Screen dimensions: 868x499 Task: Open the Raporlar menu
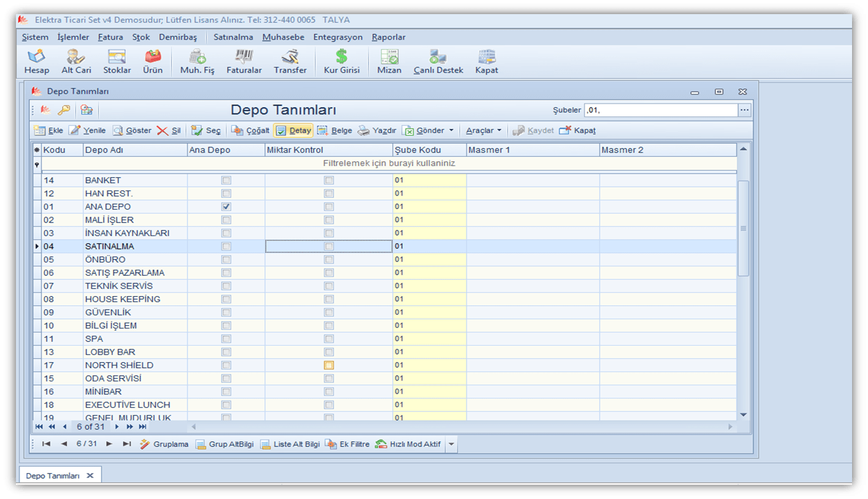tap(389, 37)
